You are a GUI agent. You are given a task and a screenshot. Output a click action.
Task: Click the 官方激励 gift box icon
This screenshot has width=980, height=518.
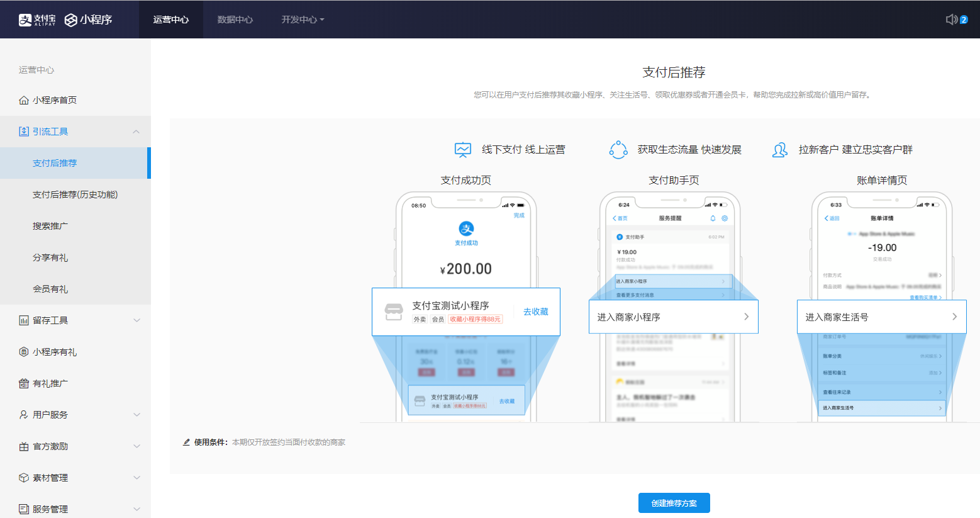point(24,446)
